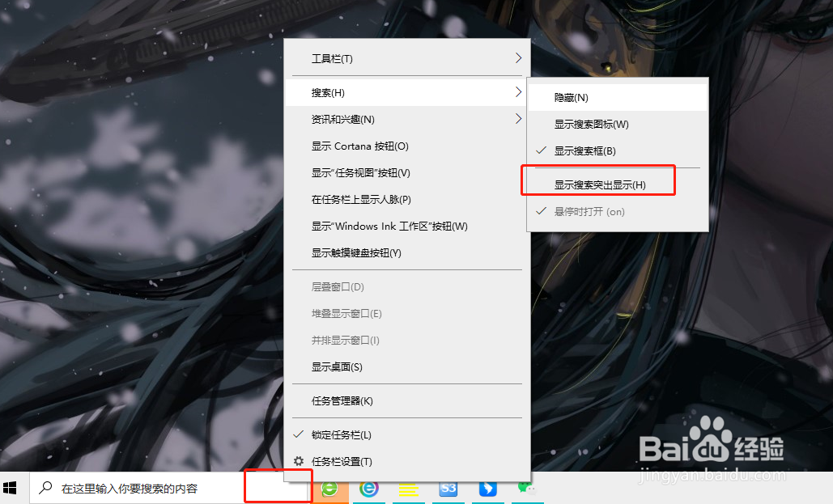833x504 pixels.
Task: Toggle 显示触摸键盘按钮(Y)
Action: (x=407, y=252)
